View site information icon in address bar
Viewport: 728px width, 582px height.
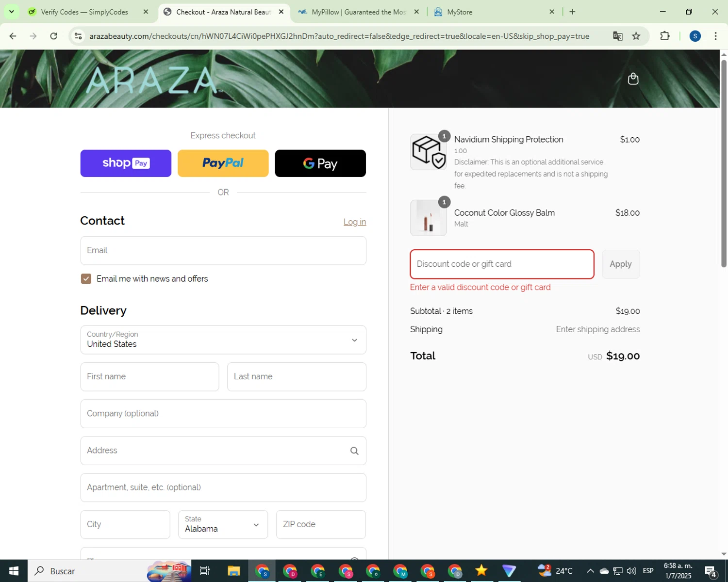[78, 36]
